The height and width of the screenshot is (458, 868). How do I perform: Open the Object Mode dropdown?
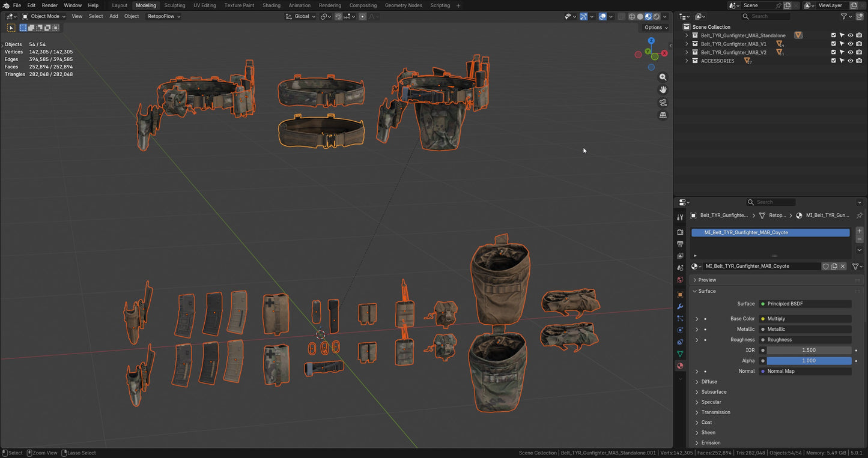(x=44, y=16)
